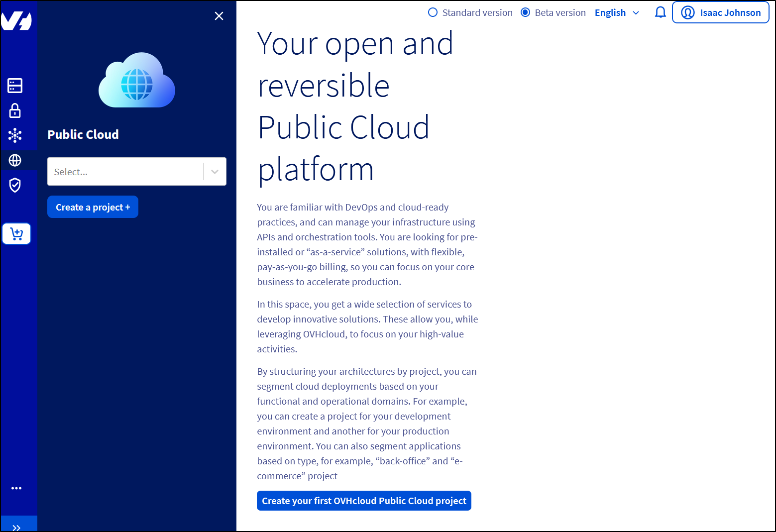Screen dimensions: 776x532
Task: Select the Network section icon
Action: click(15, 135)
